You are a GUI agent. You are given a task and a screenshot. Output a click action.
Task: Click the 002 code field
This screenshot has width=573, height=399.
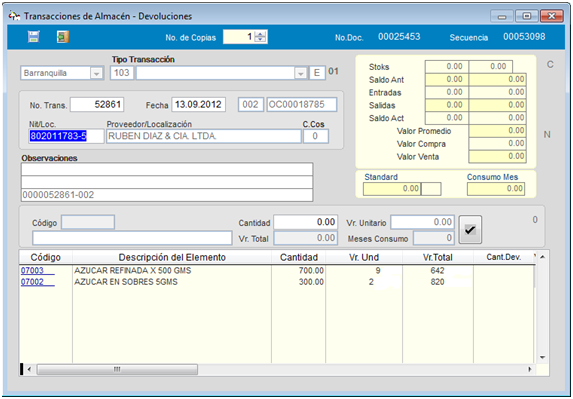(x=251, y=105)
